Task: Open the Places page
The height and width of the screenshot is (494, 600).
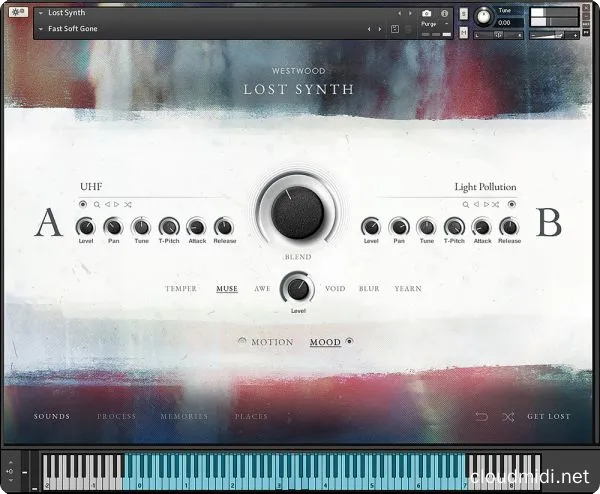Action: tap(251, 416)
